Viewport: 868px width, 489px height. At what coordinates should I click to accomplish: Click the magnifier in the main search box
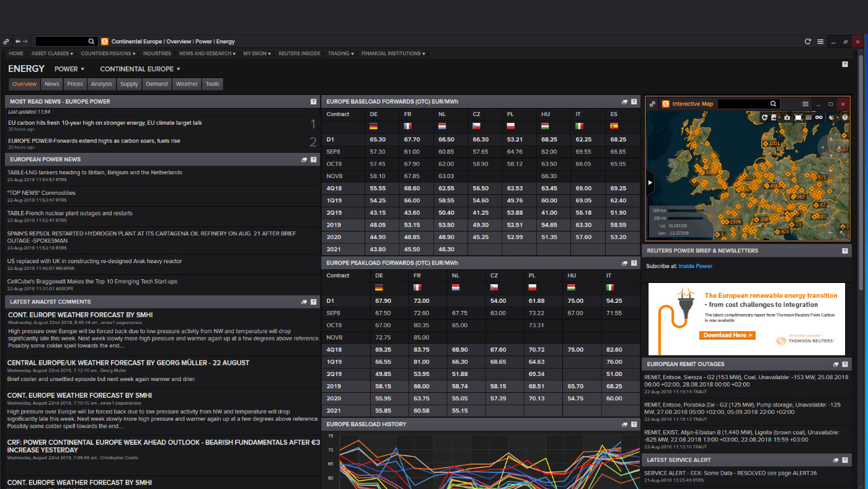tap(92, 42)
